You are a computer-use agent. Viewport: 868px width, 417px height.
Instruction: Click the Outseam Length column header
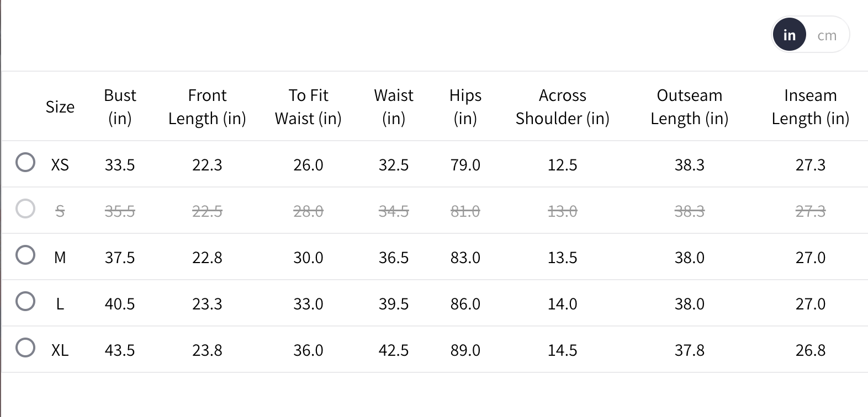pyautogui.click(x=689, y=107)
